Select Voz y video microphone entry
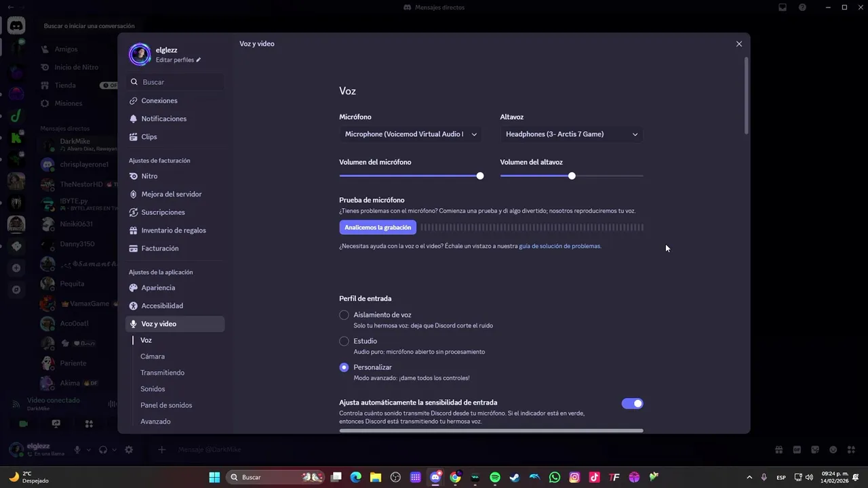 175,324
